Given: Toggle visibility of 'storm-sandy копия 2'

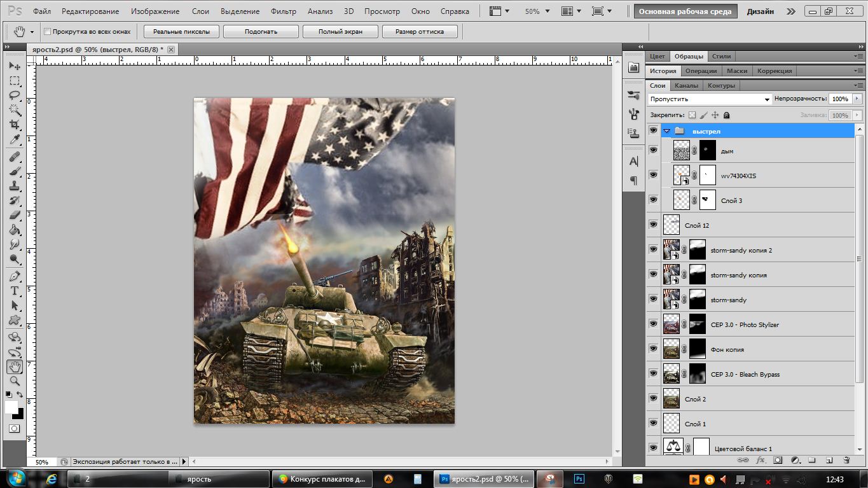Looking at the screenshot, I should [x=653, y=250].
